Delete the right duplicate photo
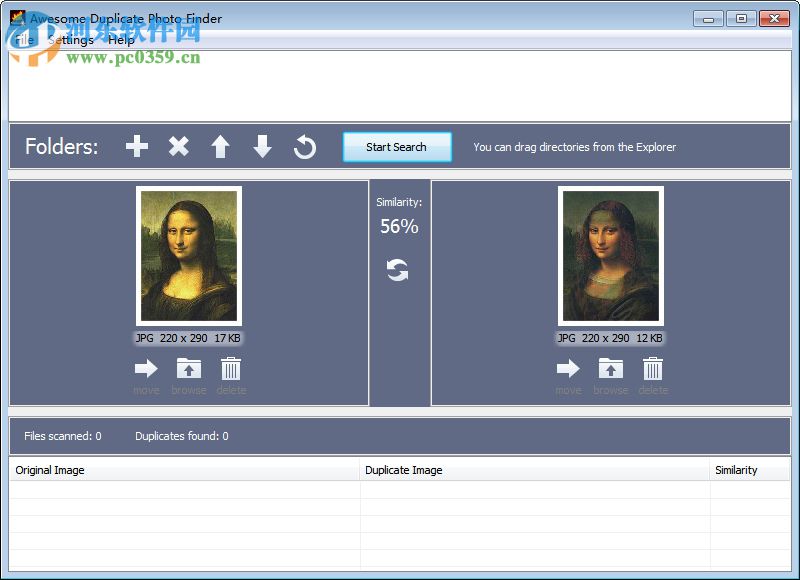This screenshot has width=800, height=580. pyautogui.click(x=653, y=368)
